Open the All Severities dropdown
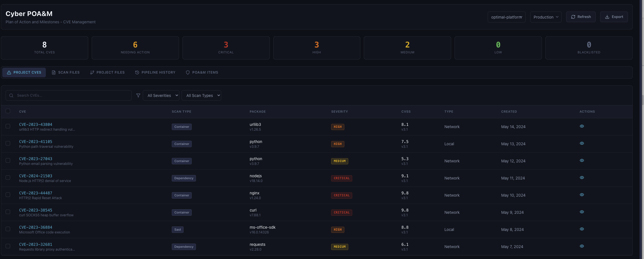The height and width of the screenshot is (259, 644). 161,96
